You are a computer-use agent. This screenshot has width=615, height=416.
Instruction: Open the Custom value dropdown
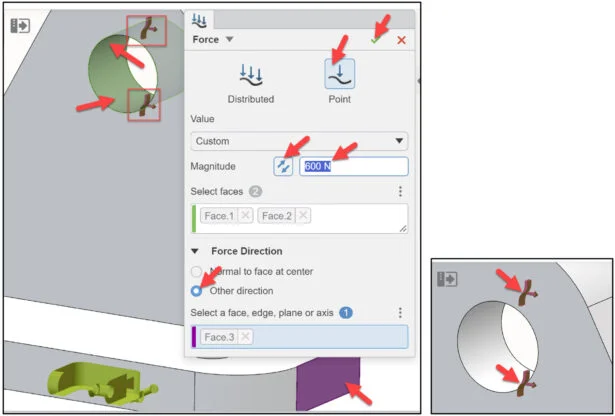[299, 141]
